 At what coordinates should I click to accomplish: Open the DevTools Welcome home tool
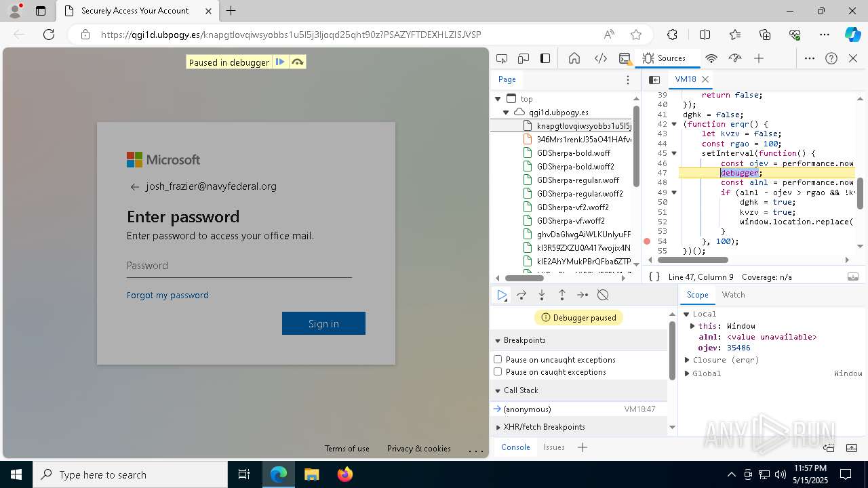coord(574,58)
